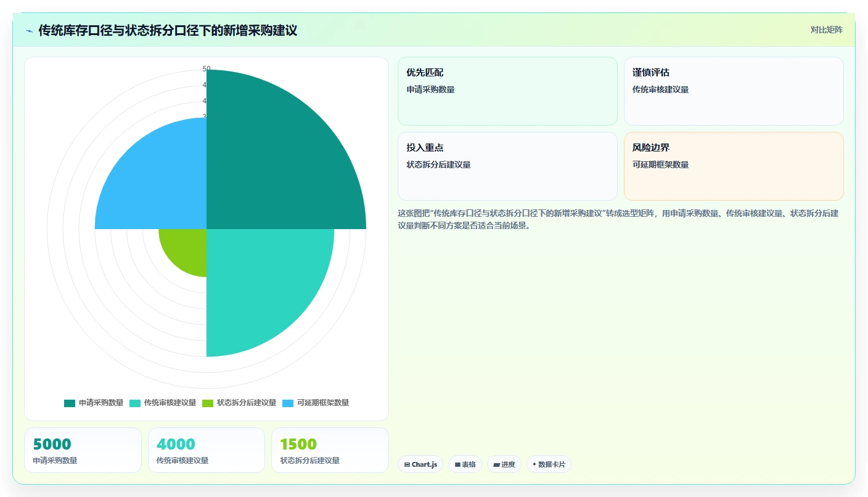Click the 进度 tag chip
The width and height of the screenshot is (868, 497).
504,464
